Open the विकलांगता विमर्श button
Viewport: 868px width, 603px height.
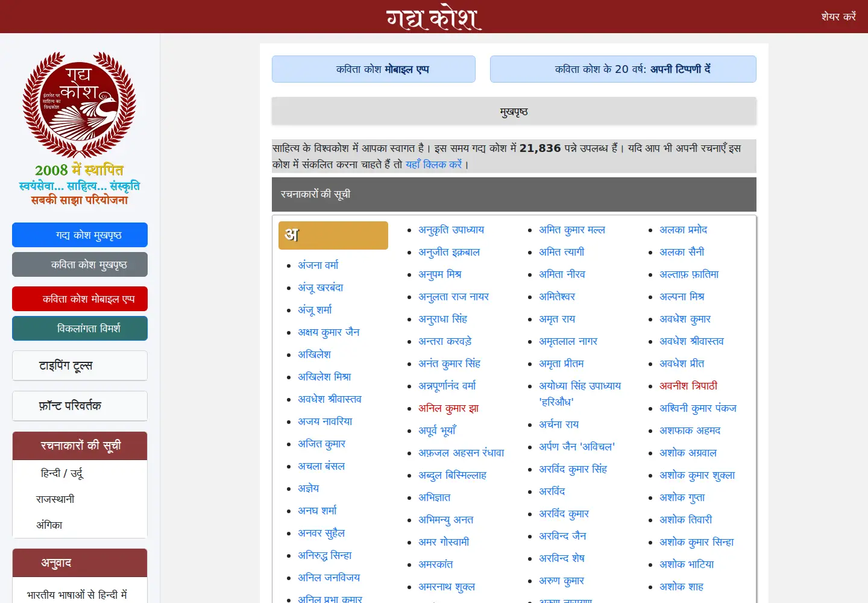tap(80, 328)
